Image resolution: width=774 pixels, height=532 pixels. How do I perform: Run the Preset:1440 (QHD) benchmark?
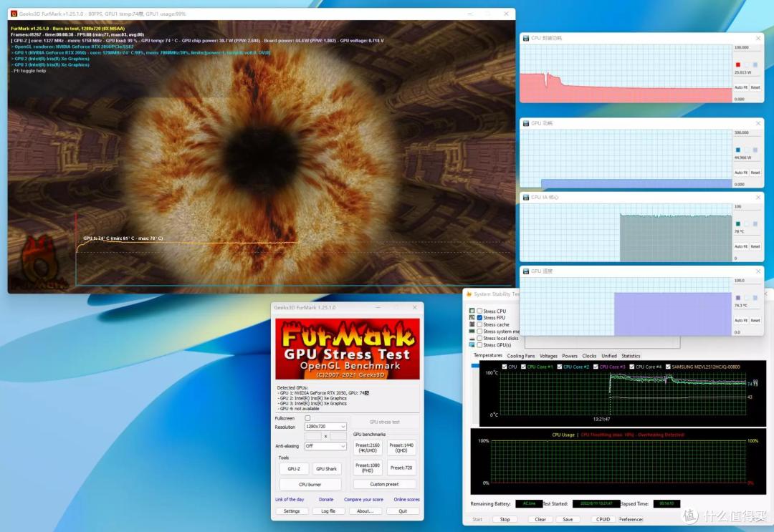click(401, 448)
